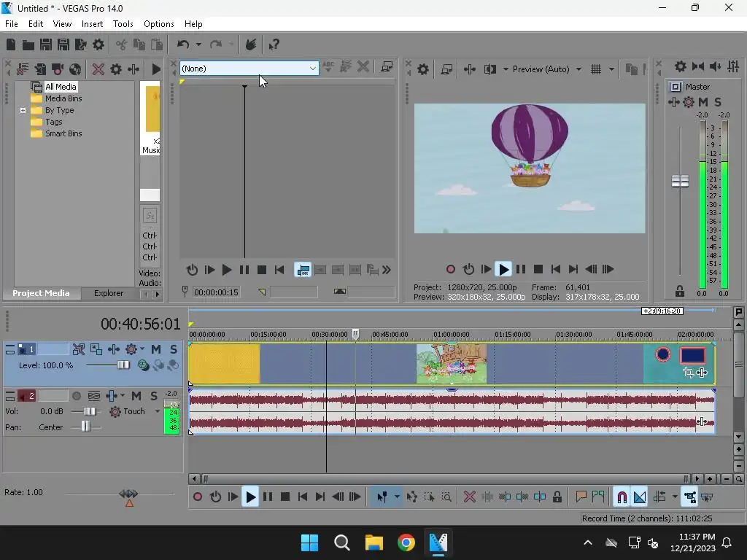Click the What's This help icon
The width and height of the screenshot is (747, 560).
274,44
